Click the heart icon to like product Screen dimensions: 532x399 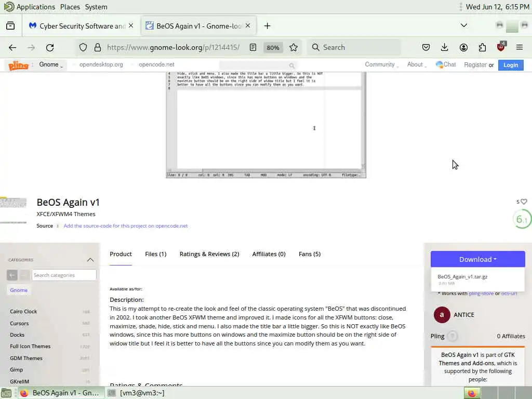[x=524, y=202]
